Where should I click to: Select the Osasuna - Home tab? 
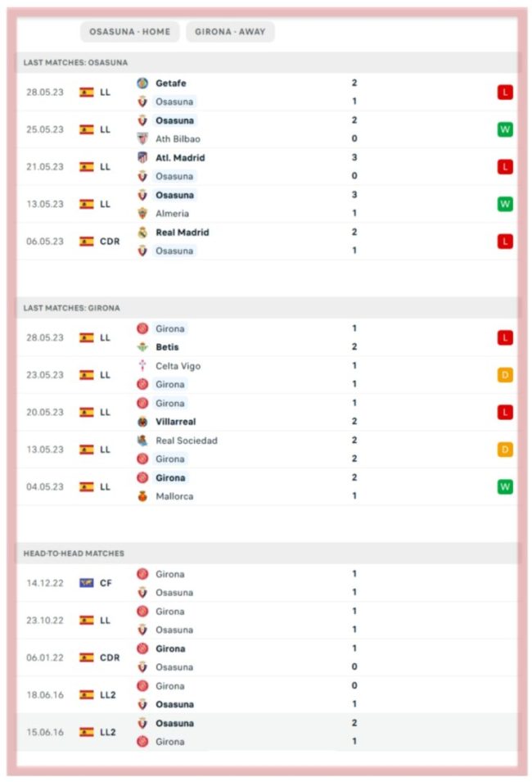pos(129,31)
